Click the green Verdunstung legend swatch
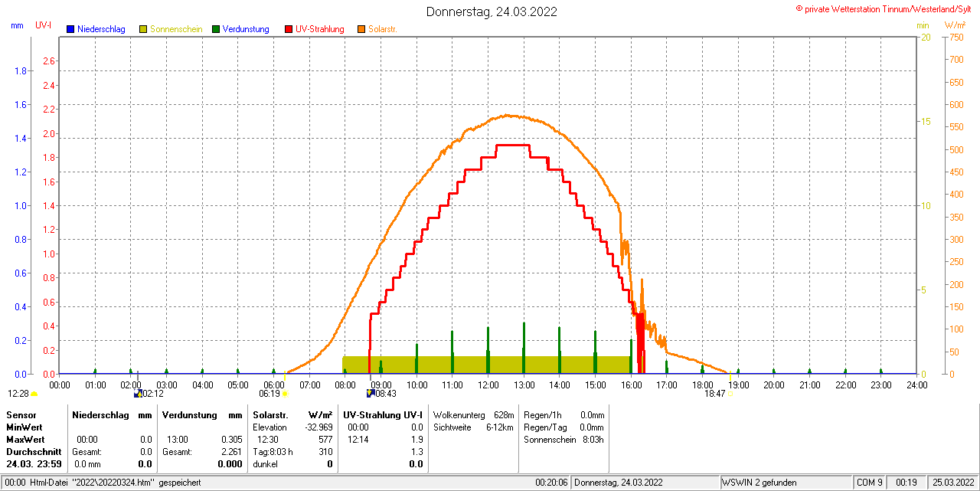The image size is (980, 491). click(x=216, y=29)
